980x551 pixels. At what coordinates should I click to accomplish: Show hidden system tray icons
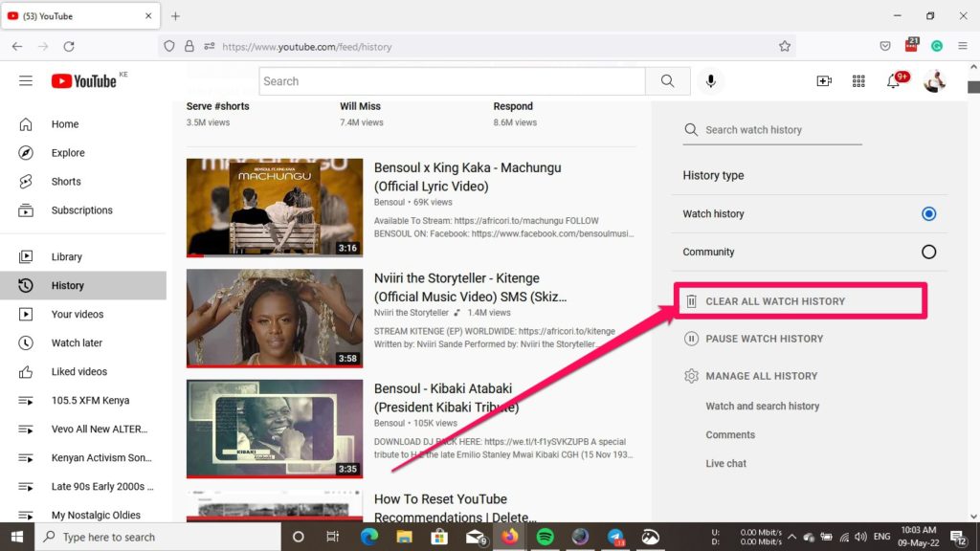(x=791, y=537)
